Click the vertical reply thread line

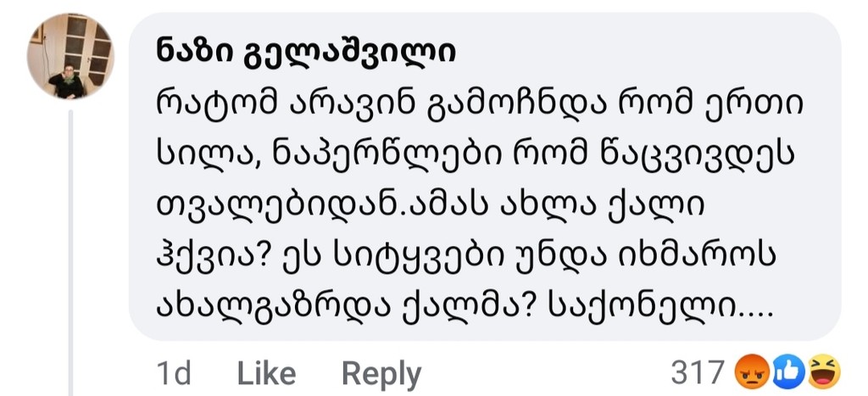(70, 252)
